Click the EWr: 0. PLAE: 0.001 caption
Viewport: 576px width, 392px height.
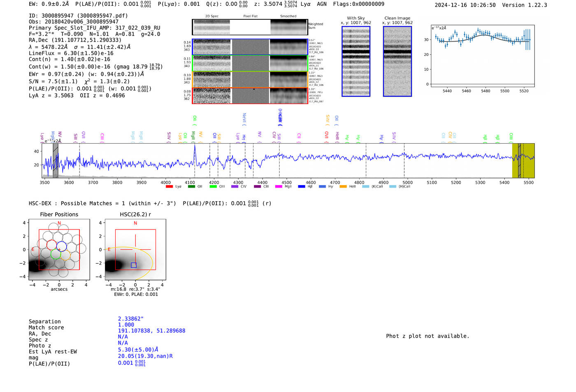tap(136, 295)
